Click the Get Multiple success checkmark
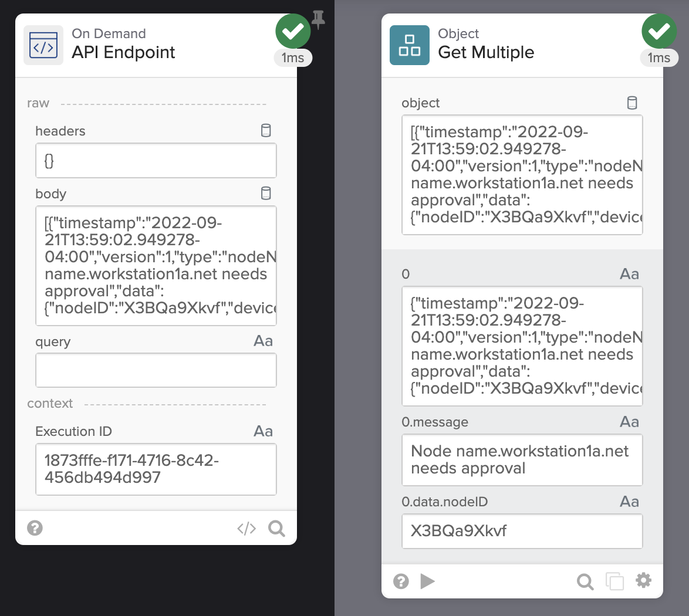This screenshot has height=616, width=689. coord(659,31)
